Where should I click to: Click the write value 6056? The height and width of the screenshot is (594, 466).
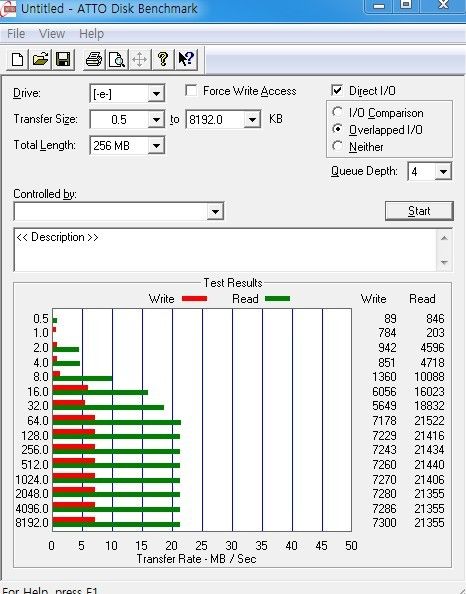point(384,391)
